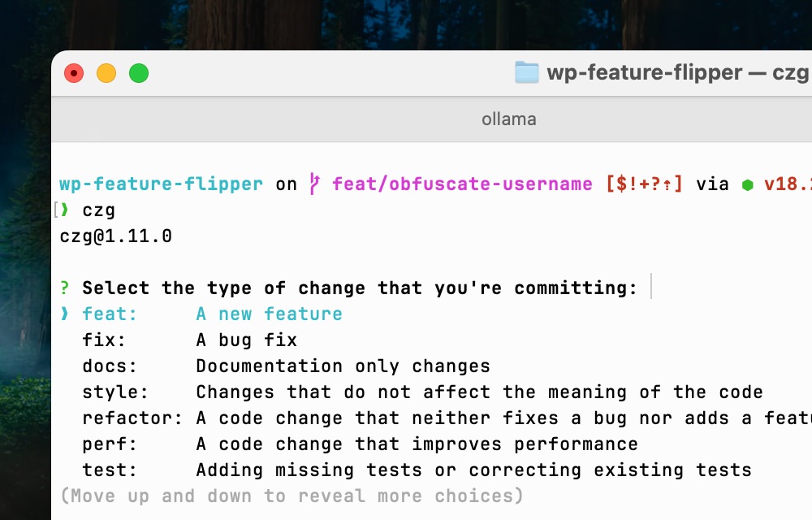
Task: Click the green question mark prompt icon
Action: click(x=65, y=288)
